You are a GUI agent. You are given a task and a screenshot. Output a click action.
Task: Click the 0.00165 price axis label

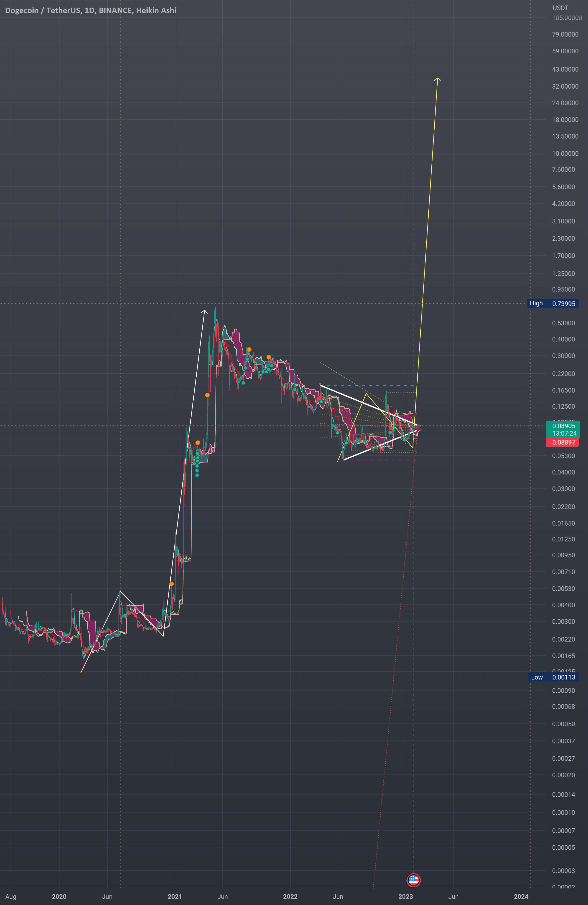tap(563, 656)
